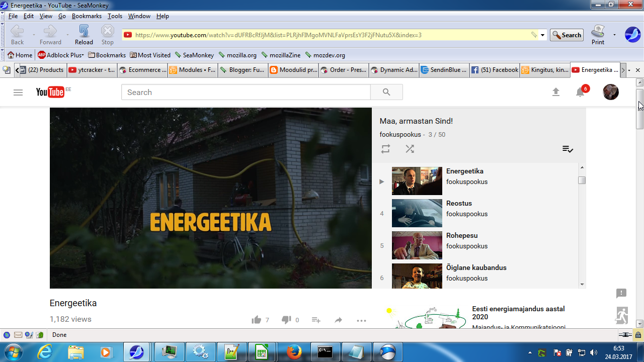Open the new tab button on tab bar

[x=7, y=70]
